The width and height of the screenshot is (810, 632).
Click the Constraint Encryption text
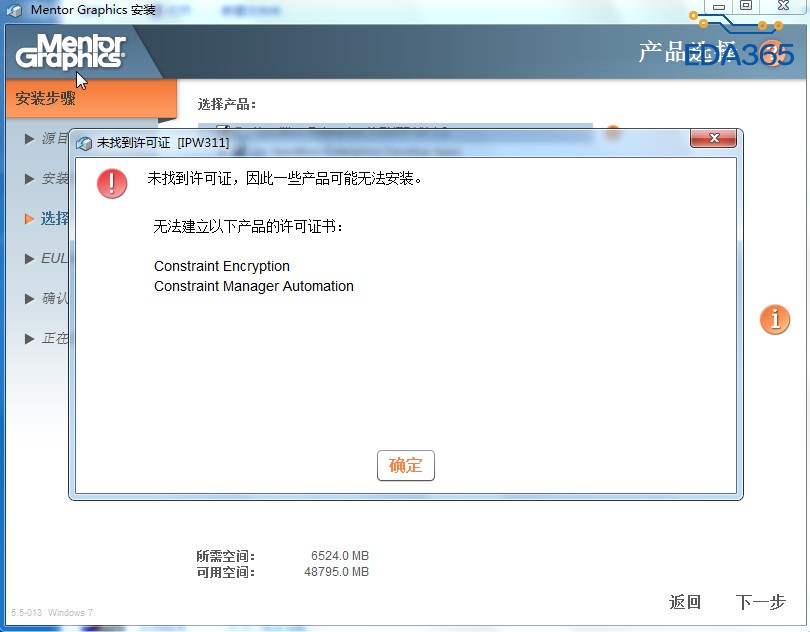tap(222, 266)
